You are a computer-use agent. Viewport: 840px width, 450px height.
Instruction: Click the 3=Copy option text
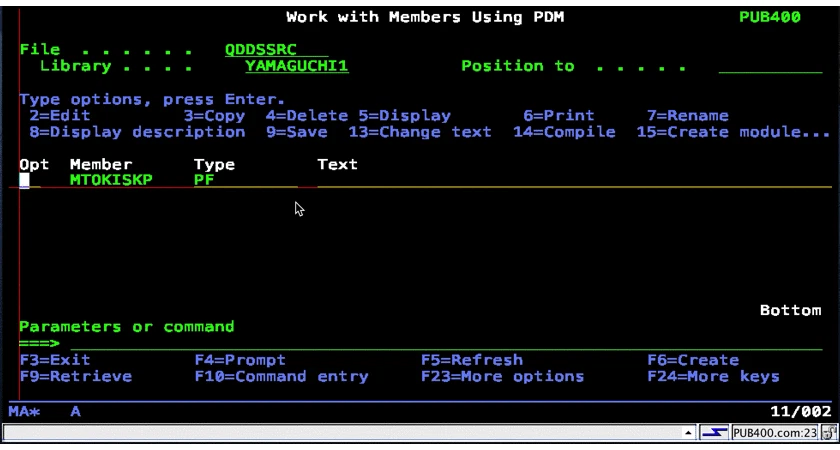[x=214, y=116]
